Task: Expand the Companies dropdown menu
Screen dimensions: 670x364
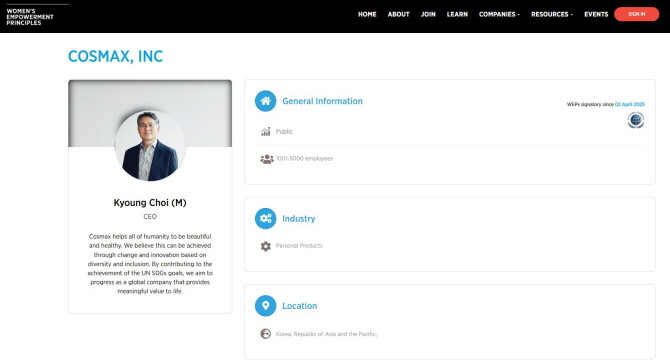Action: [499, 14]
